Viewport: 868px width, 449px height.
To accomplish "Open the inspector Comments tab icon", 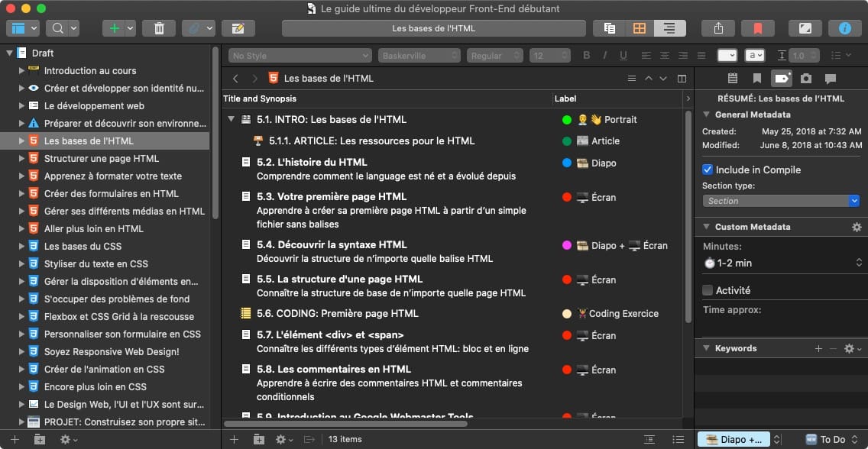I will click(x=831, y=79).
